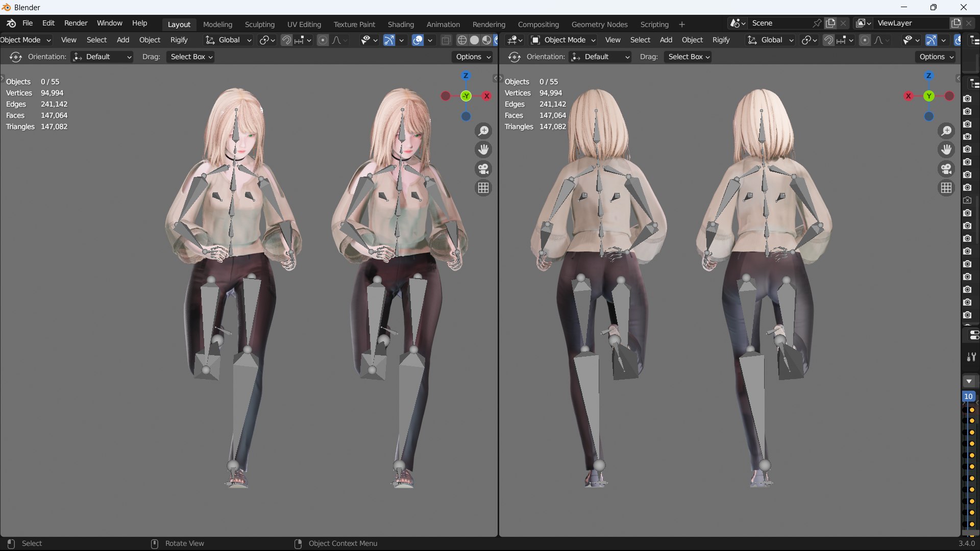Screen dimensions: 980x551
Task: Click zoom magnifier in left viewport
Action: tap(483, 131)
